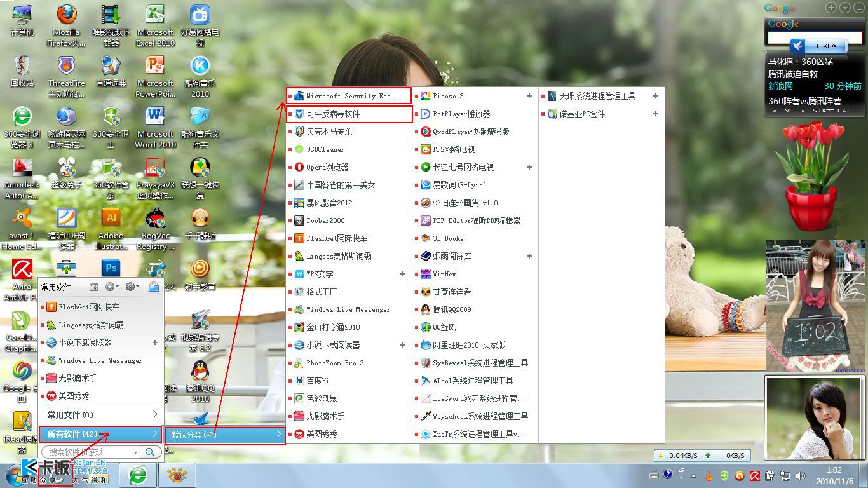Click the Google search box gadget
This screenshot has height=488, width=868.
click(x=815, y=37)
